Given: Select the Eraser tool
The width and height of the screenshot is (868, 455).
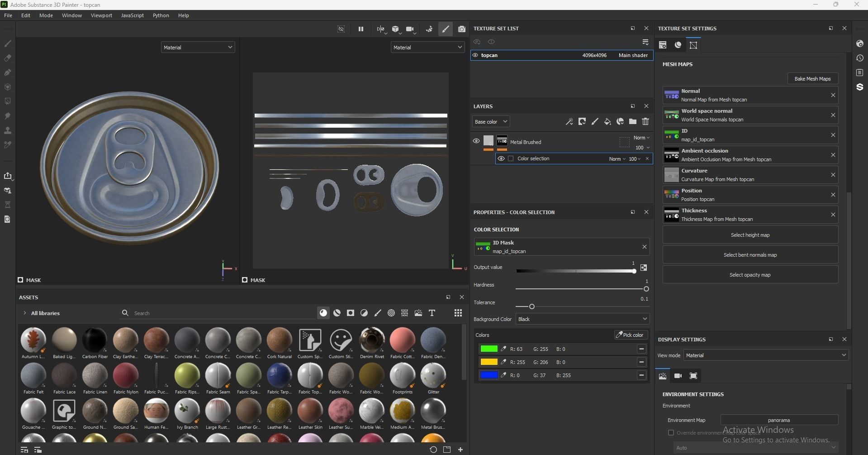Looking at the screenshot, I should tap(8, 58).
